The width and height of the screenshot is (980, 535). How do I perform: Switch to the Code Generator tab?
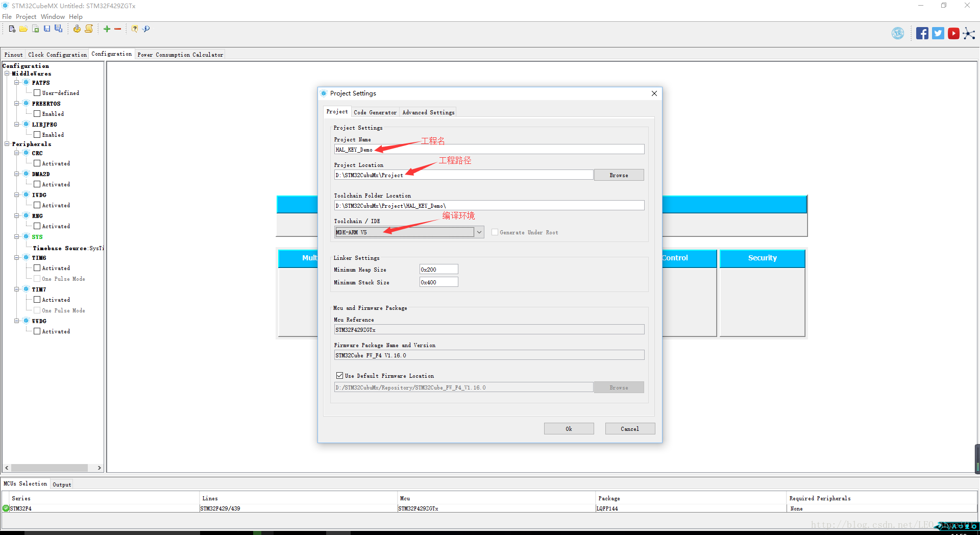click(x=375, y=112)
